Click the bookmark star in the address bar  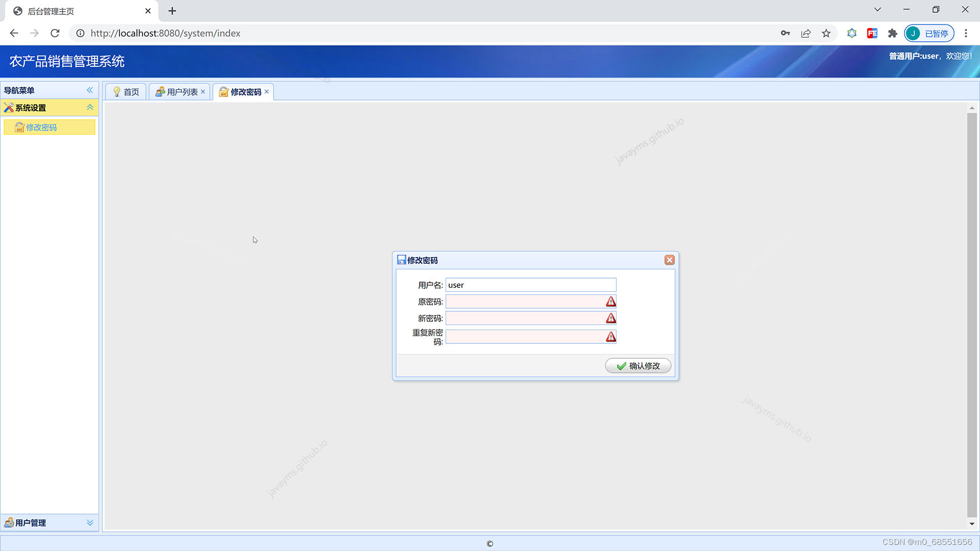click(826, 33)
